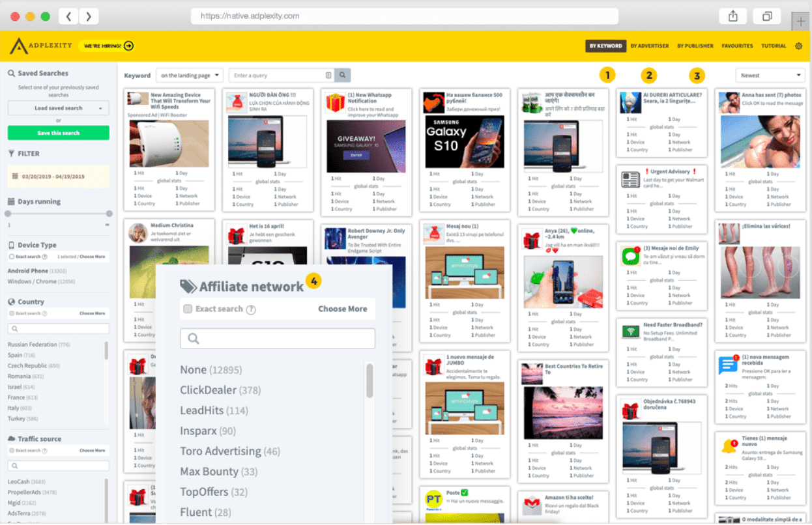The width and height of the screenshot is (812, 525).
Task: Open the Tutorial menu item
Action: [x=774, y=46]
